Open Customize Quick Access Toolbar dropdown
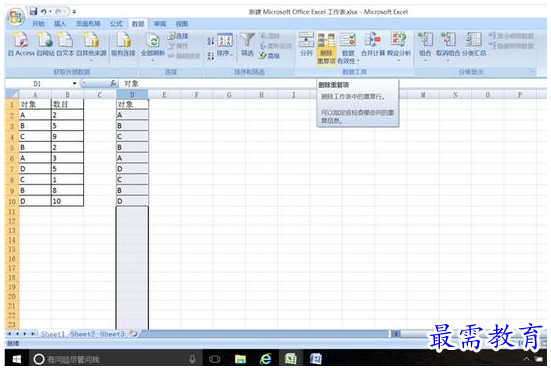The height and width of the screenshot is (368, 551). click(74, 12)
